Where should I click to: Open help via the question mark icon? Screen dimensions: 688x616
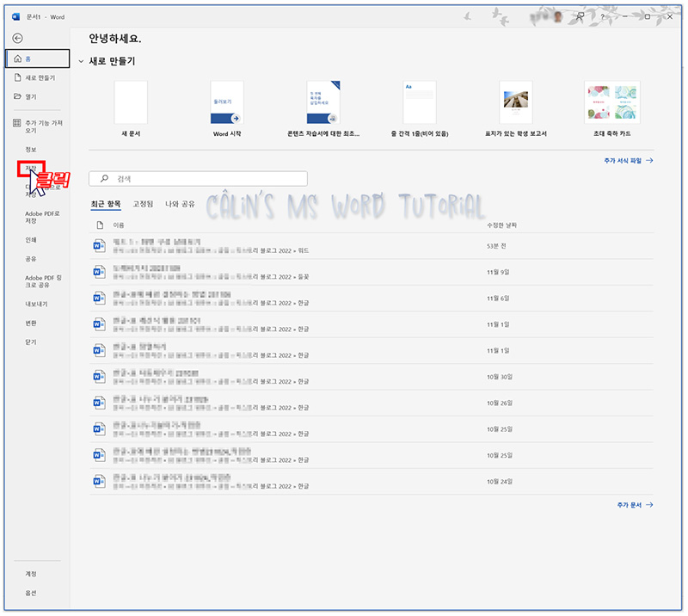click(x=603, y=16)
